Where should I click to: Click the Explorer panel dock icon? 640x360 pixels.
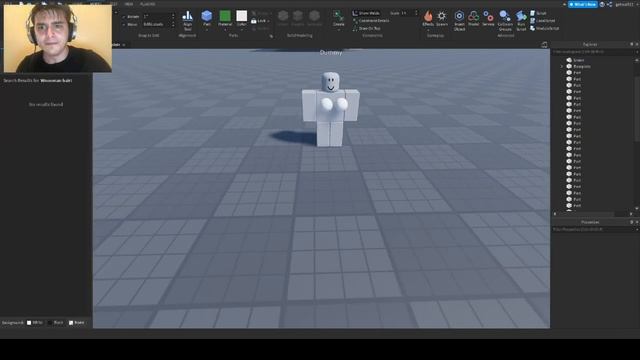(631, 44)
